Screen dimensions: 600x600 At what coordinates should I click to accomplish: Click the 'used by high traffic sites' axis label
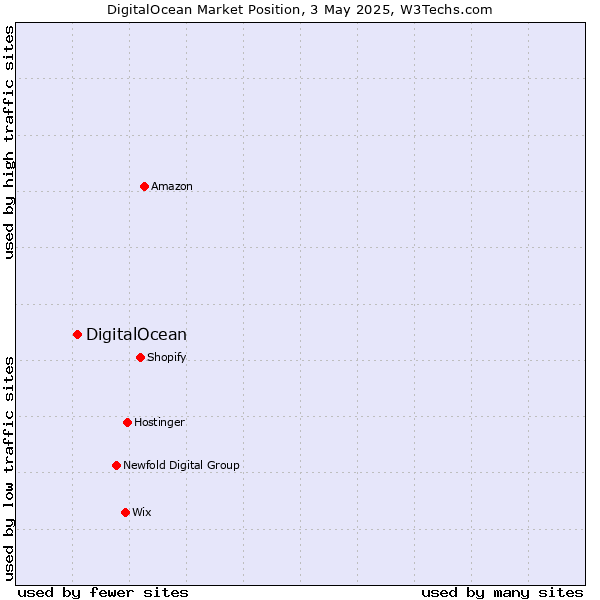pos(9,142)
